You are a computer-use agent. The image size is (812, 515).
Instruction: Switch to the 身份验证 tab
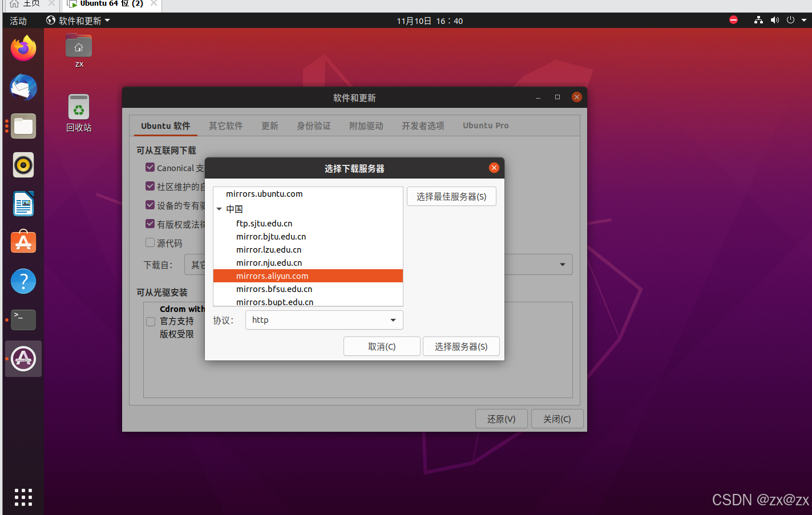coord(314,125)
